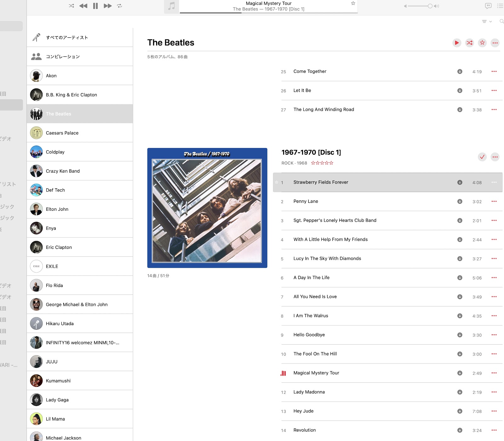The image size is (504, 441).
Task: Download Revolution
Action: tap(460, 430)
